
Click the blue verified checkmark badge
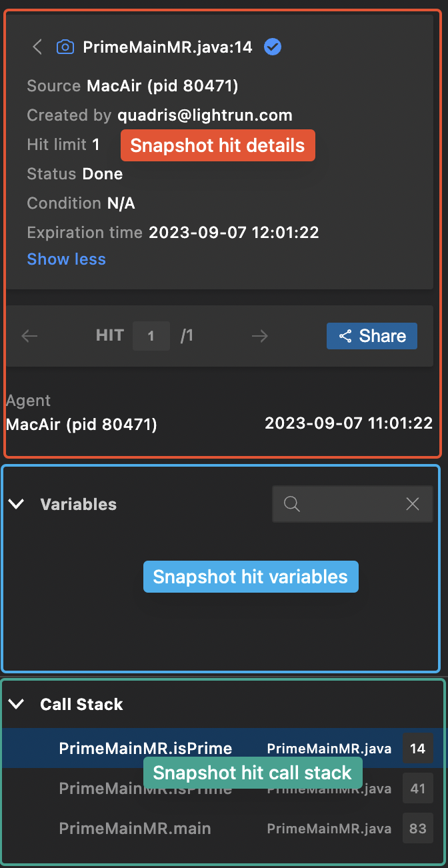coord(273,47)
